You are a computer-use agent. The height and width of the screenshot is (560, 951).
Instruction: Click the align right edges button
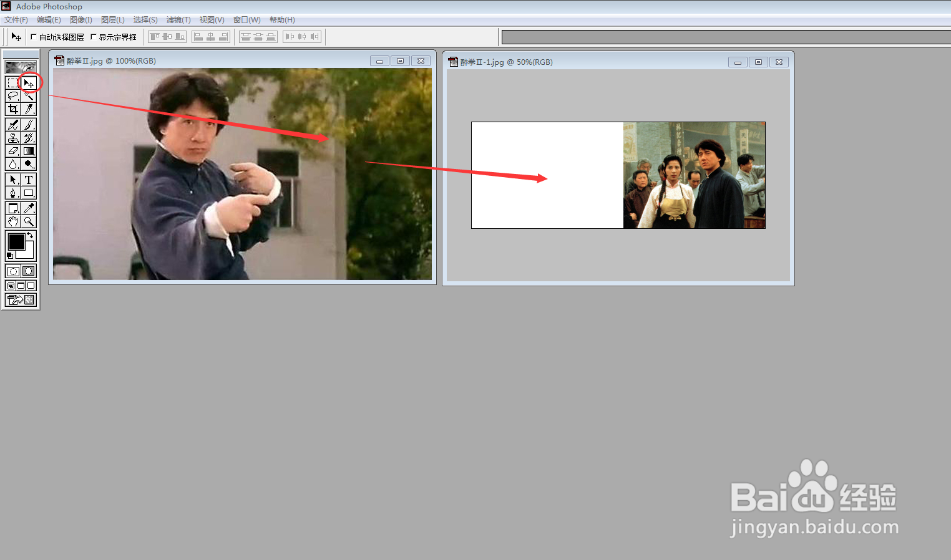223,37
